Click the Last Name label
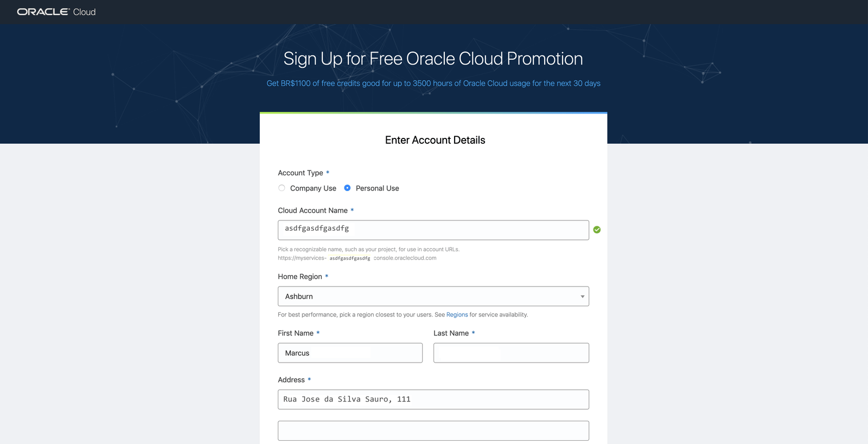This screenshot has width=868, height=444. pos(451,333)
